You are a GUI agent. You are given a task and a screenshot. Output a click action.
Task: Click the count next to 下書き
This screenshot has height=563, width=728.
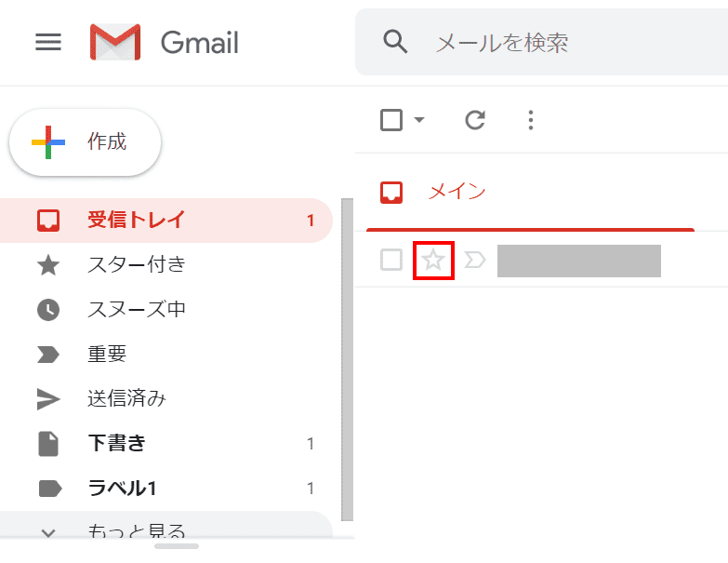(311, 444)
